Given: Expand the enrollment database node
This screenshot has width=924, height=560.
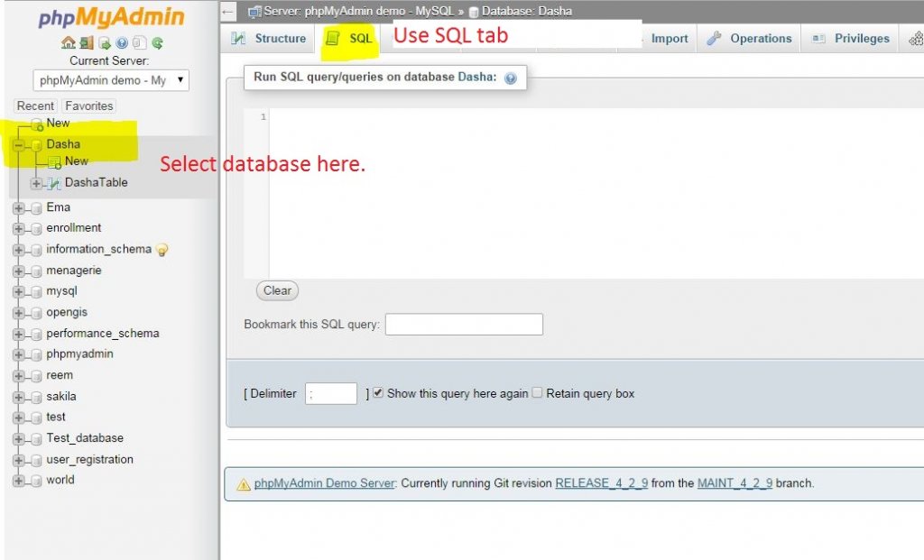Looking at the screenshot, I should pos(19,228).
